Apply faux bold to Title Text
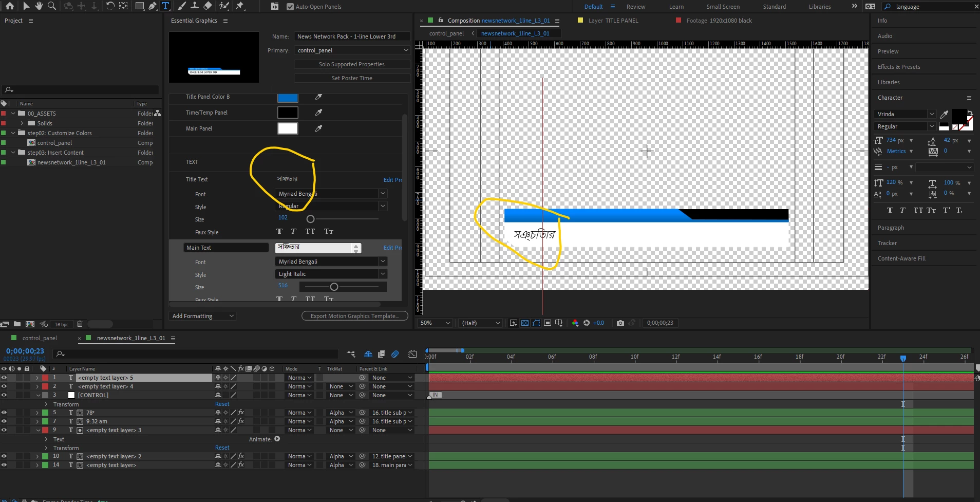The height and width of the screenshot is (502, 980). pos(279,232)
